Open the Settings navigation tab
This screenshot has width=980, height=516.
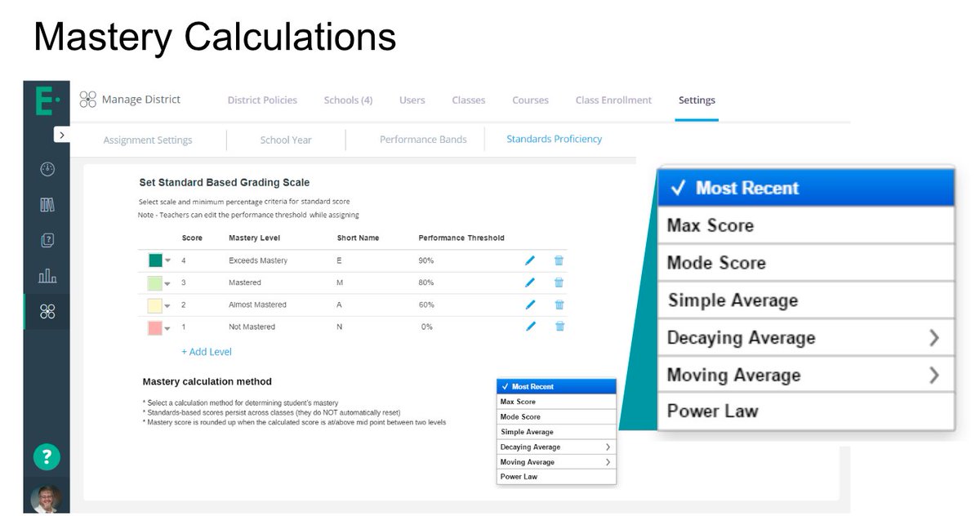coord(696,100)
